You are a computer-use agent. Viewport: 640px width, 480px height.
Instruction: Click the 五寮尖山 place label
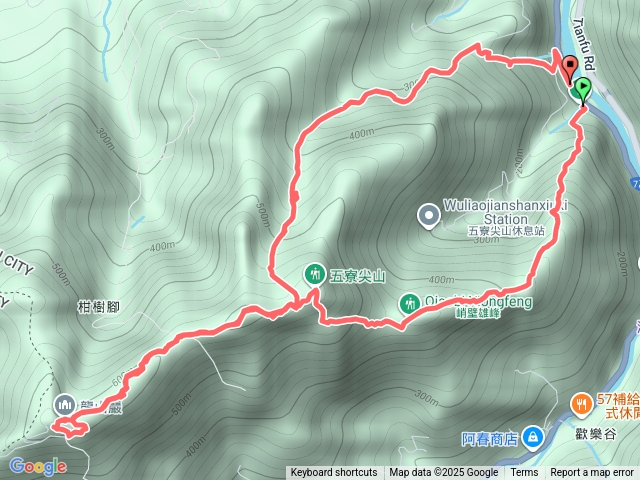click(357, 277)
